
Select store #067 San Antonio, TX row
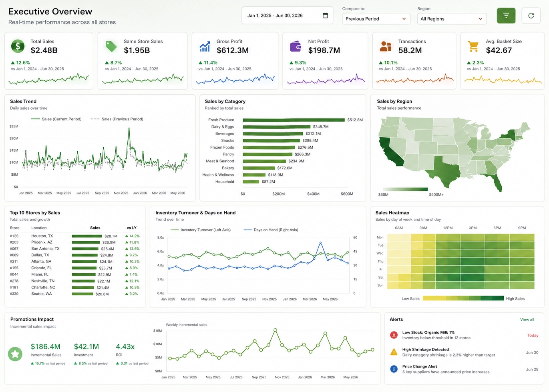coord(75,249)
